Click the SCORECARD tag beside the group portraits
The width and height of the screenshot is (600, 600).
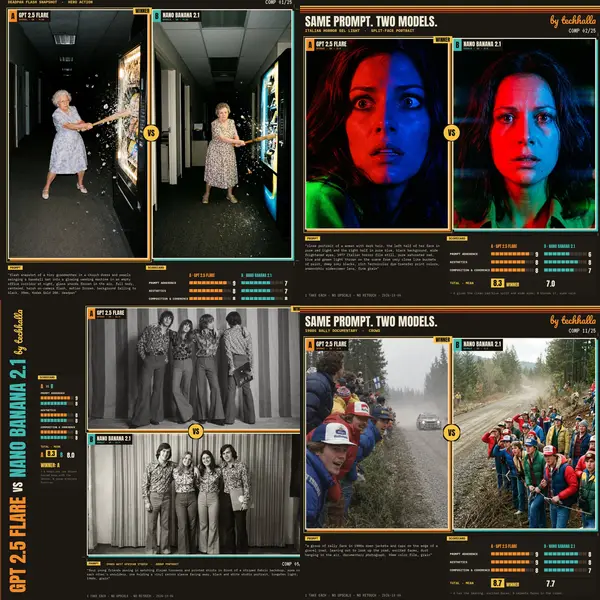pyautogui.click(x=47, y=377)
